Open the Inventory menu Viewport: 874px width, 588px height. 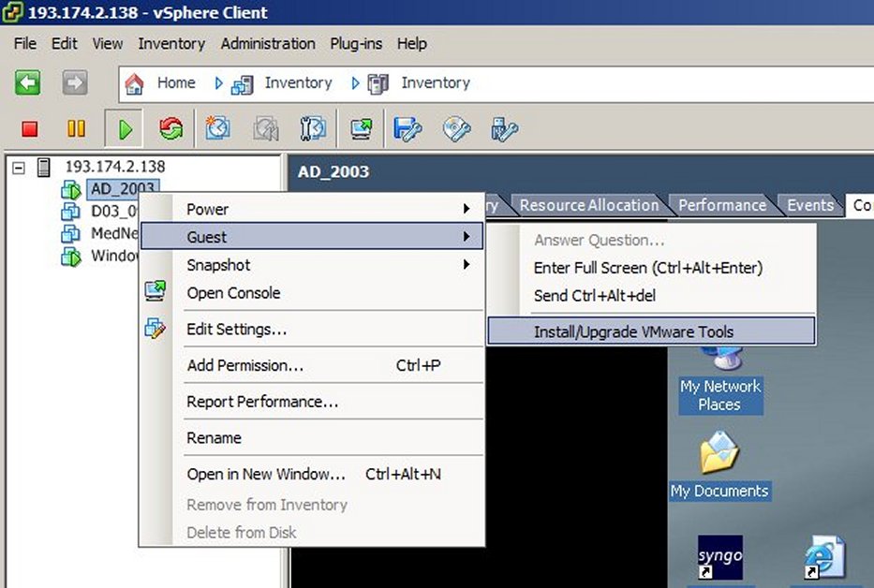coord(171,43)
